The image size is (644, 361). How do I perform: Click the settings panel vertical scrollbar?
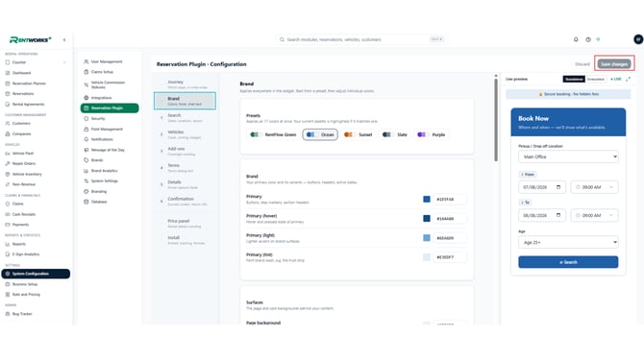(496, 119)
